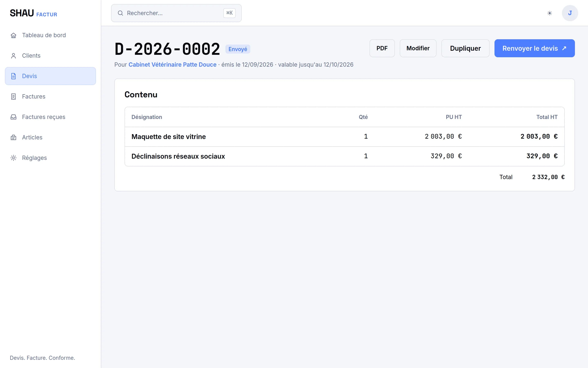This screenshot has height=368, width=588.
Task: Click the Devis document icon in sidebar
Action: [13, 76]
